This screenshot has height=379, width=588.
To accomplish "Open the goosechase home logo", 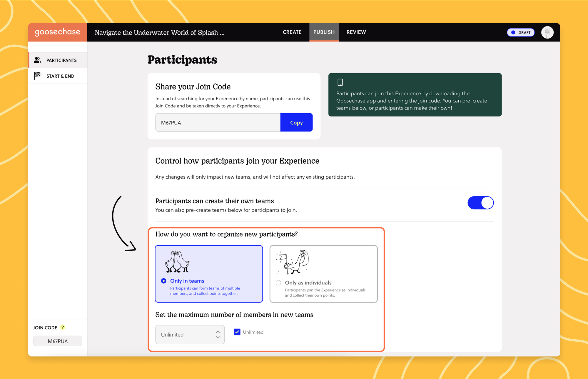I will (x=57, y=32).
